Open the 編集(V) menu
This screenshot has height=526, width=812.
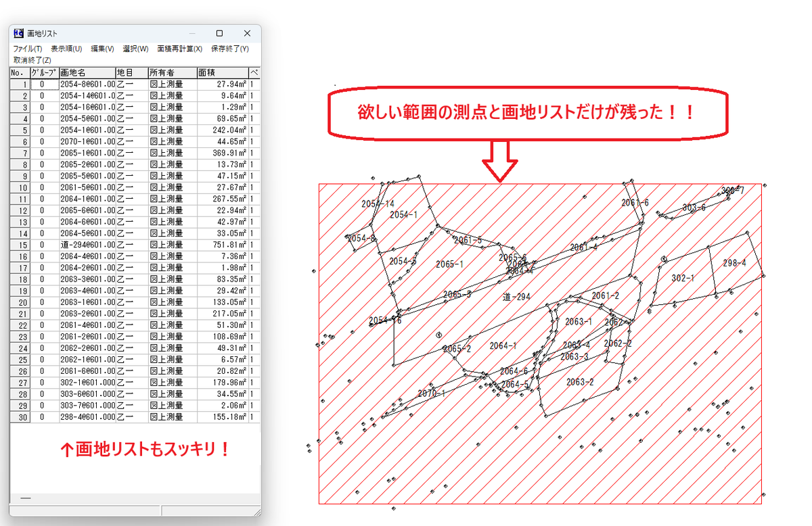click(102, 49)
